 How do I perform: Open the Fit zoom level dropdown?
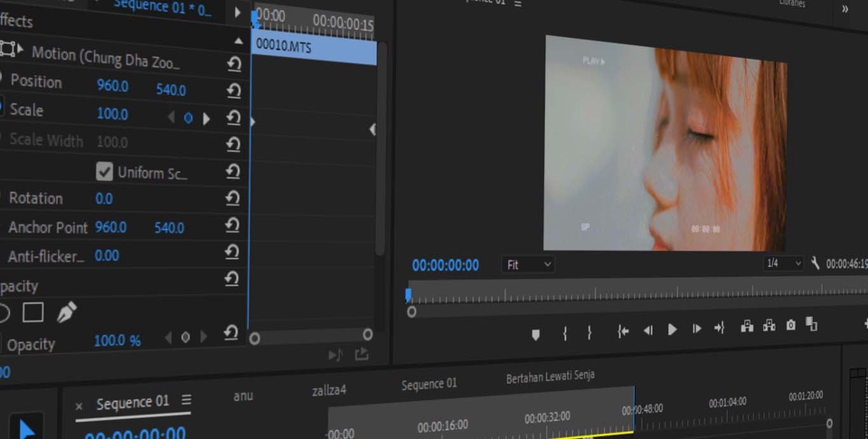tap(528, 265)
